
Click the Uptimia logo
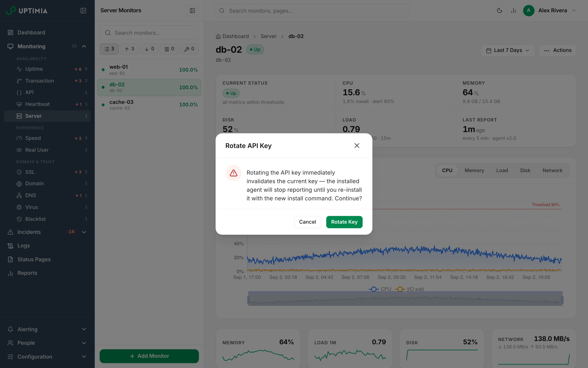click(x=27, y=10)
